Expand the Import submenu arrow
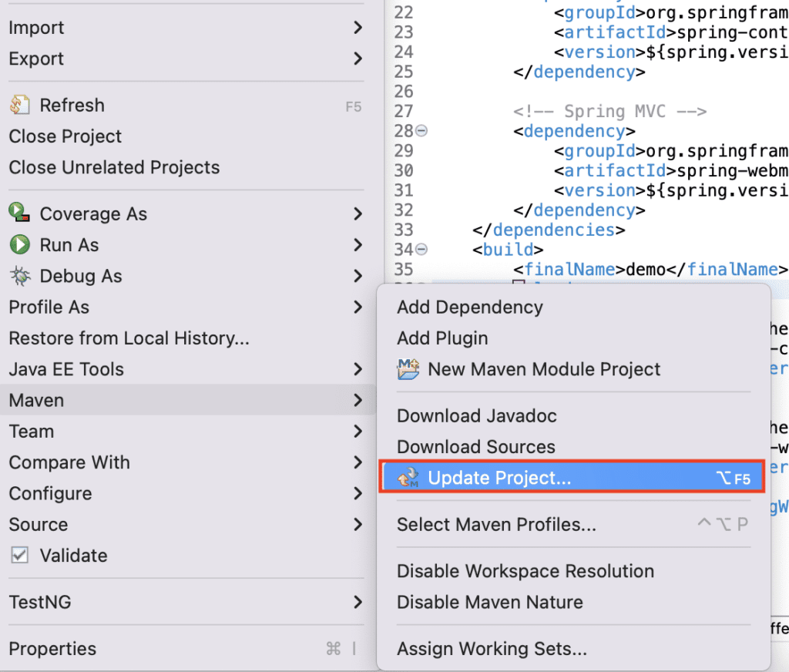Viewport: 789px width, 672px height. point(358,27)
